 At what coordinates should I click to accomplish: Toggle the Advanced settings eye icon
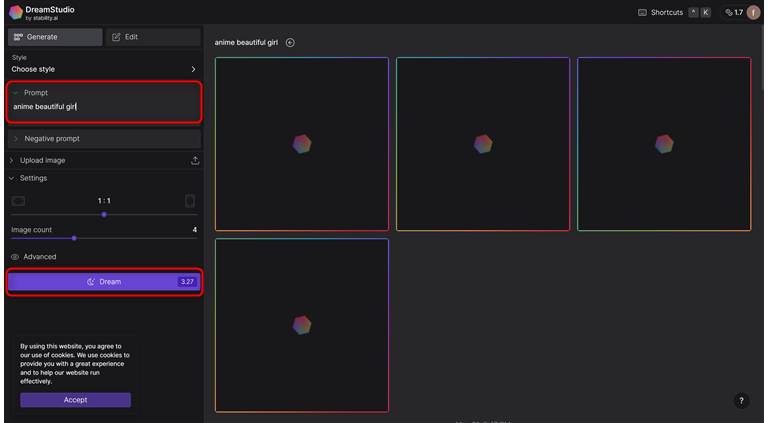pos(15,257)
